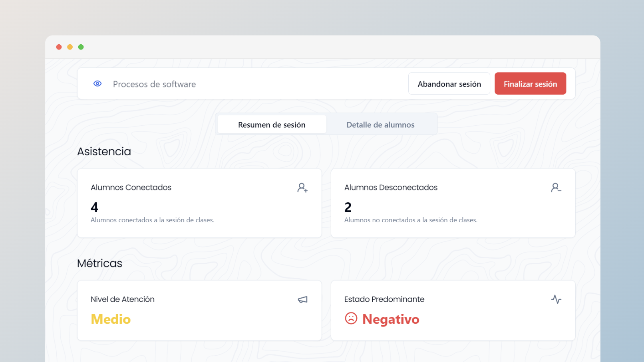Select the Resumen de sesión option

pos(271,125)
